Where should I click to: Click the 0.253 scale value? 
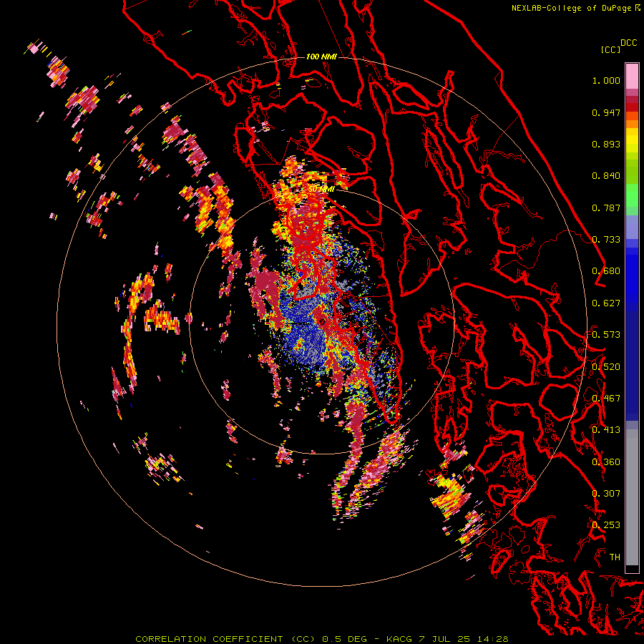click(606, 525)
